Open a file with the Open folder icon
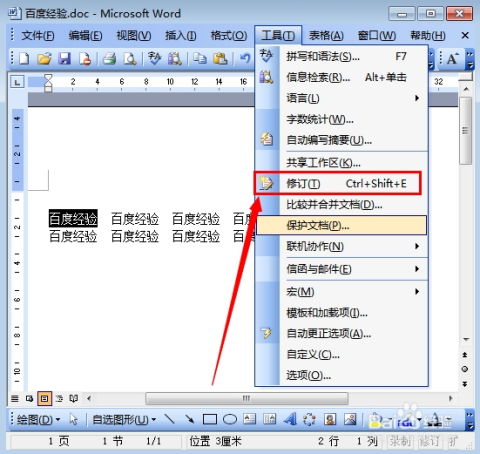Image resolution: width=480 pixels, height=454 pixels. pos(44,59)
